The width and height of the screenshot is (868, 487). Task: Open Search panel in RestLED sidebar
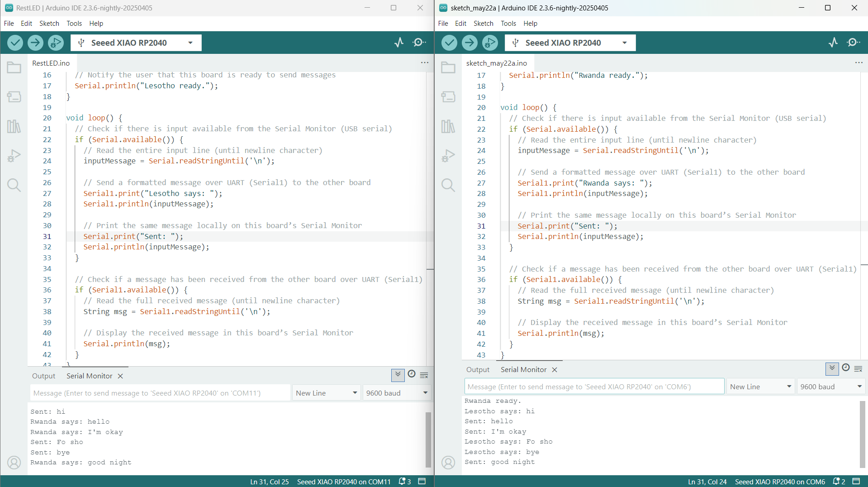(14, 185)
